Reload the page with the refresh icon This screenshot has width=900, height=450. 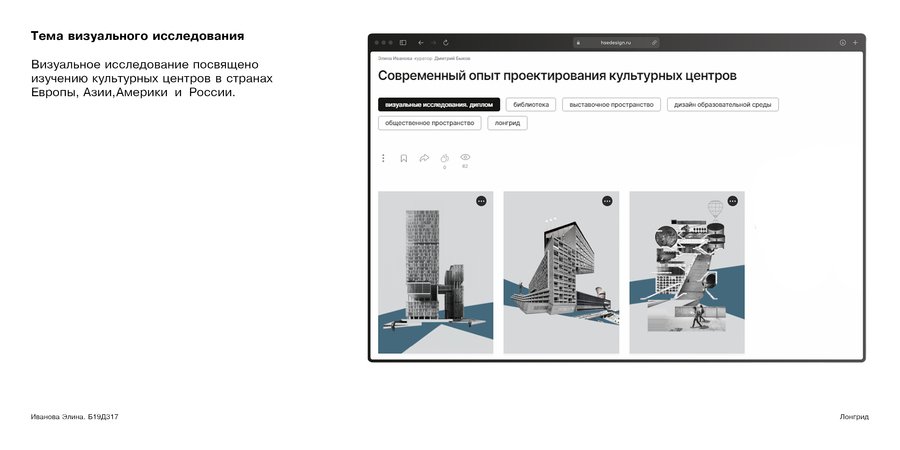coord(445,42)
